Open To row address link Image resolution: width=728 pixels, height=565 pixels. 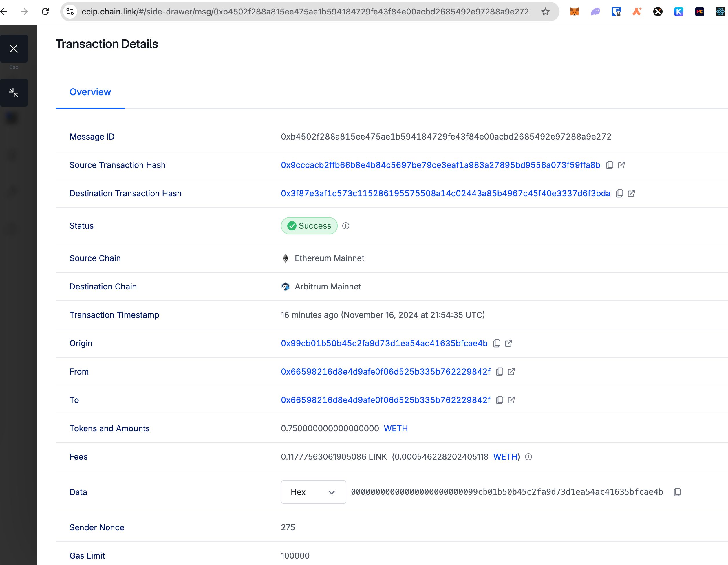click(386, 400)
